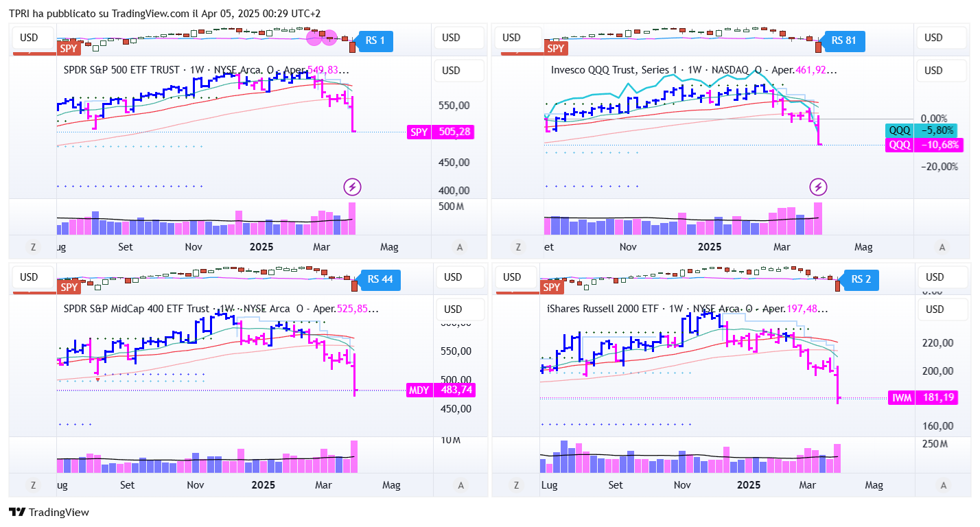Click the TradingView logo at the bottom
The width and height of the screenshot is (980, 527).
49,512
